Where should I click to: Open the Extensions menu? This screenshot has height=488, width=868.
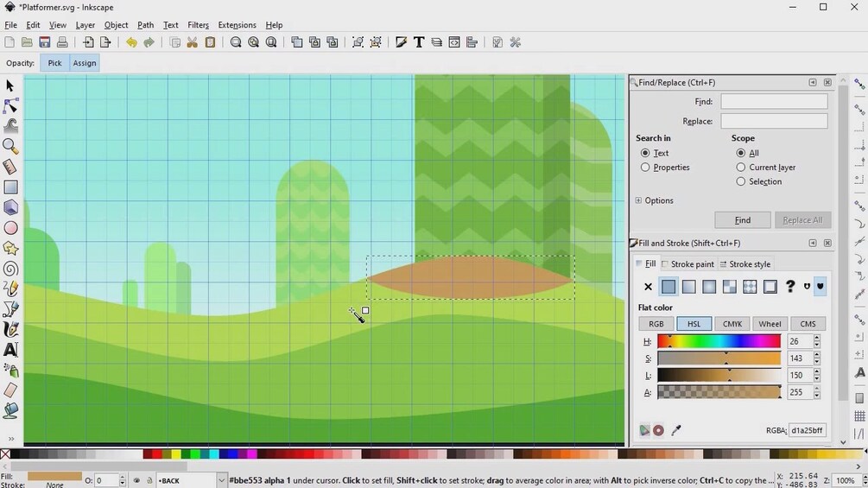pyautogui.click(x=237, y=25)
